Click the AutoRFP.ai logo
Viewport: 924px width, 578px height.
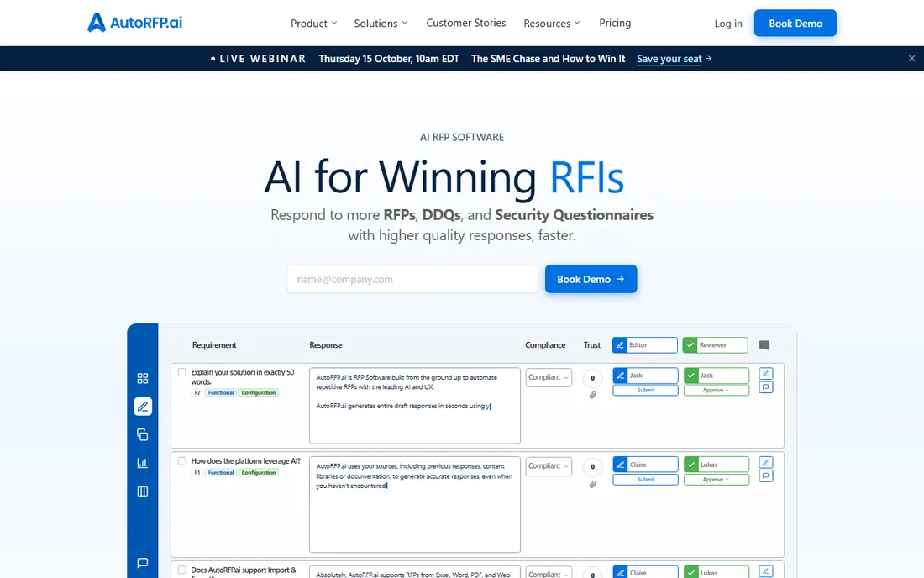pos(135,23)
